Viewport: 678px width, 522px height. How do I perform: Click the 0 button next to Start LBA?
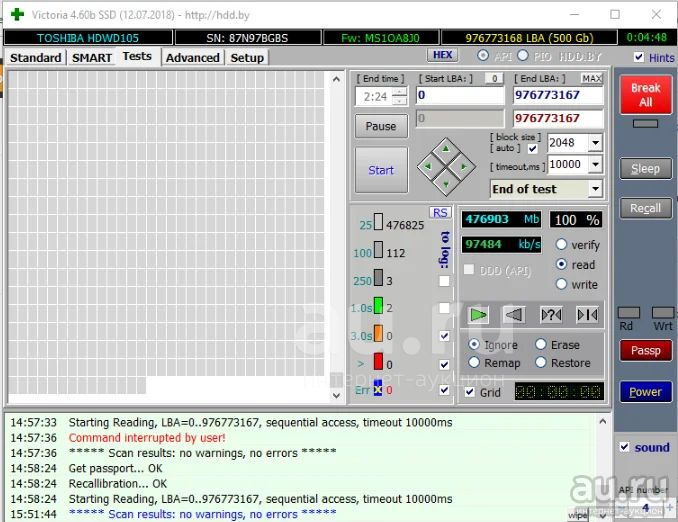click(495, 78)
